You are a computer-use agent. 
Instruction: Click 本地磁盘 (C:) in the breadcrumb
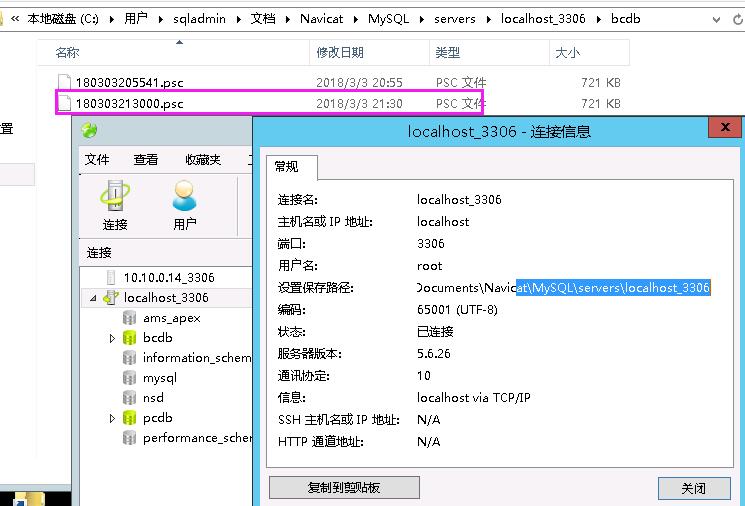click(x=63, y=19)
